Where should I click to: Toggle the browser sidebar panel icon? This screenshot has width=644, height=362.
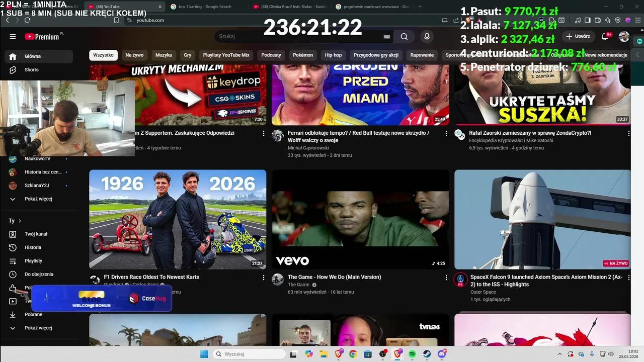pyautogui.click(x=588, y=20)
